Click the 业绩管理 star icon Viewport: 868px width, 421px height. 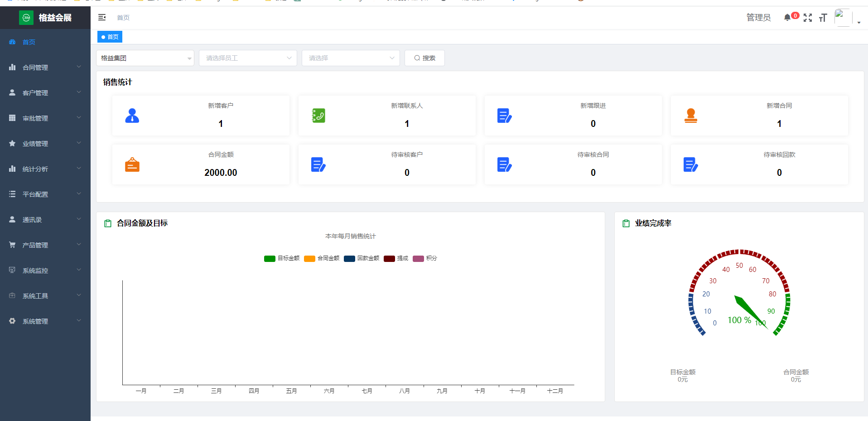click(12, 143)
